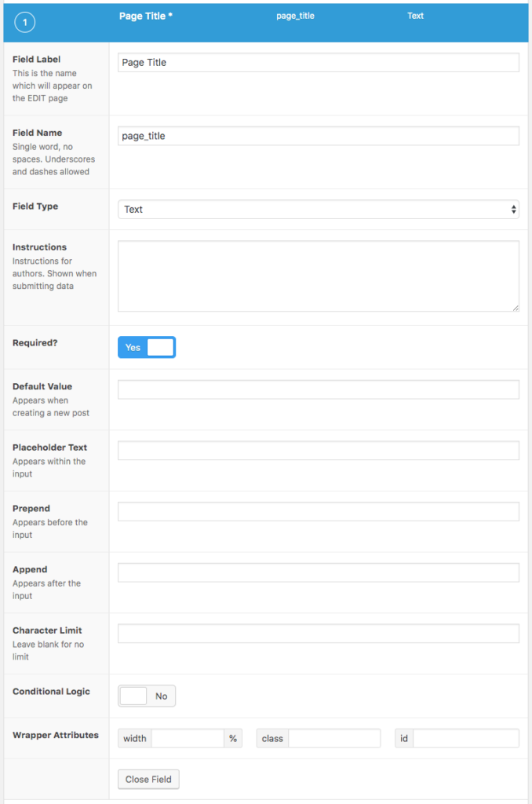Focus the Default Value input

coord(318,389)
